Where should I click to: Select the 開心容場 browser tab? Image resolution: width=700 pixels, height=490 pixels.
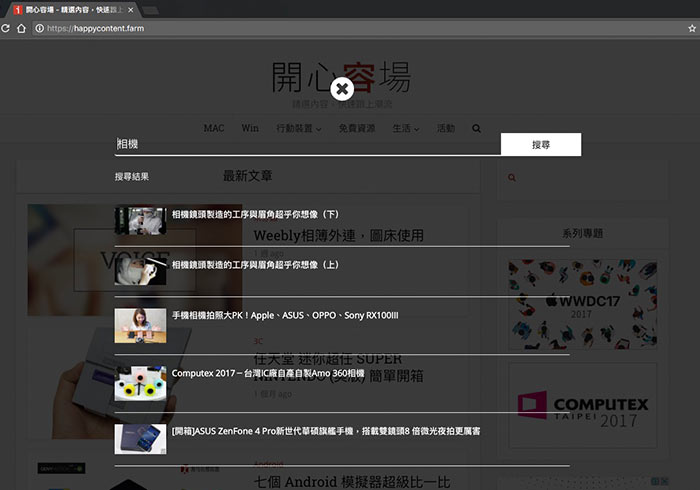tap(73, 10)
